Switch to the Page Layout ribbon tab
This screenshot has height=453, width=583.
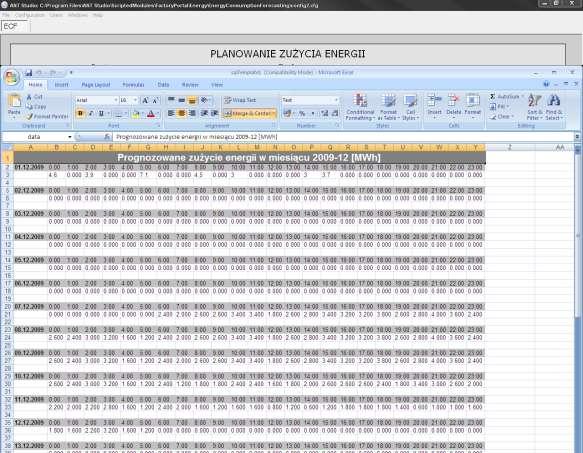click(96, 85)
